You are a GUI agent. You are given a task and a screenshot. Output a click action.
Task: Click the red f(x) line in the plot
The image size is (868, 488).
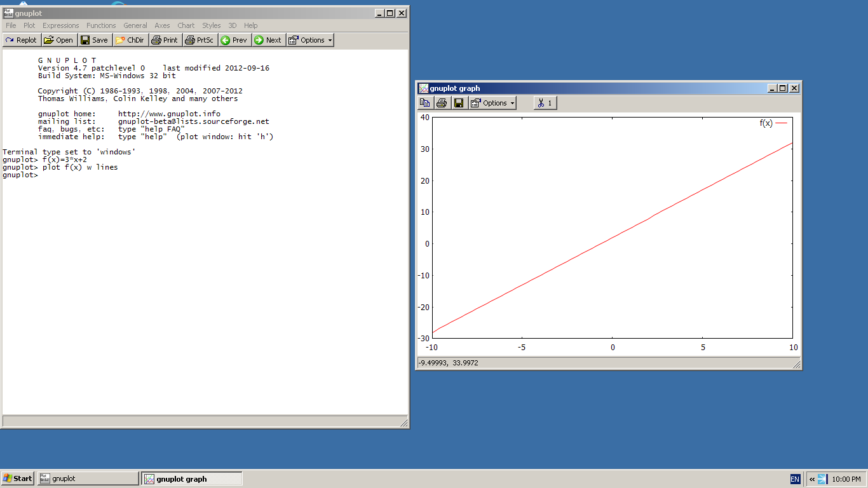tap(613, 239)
